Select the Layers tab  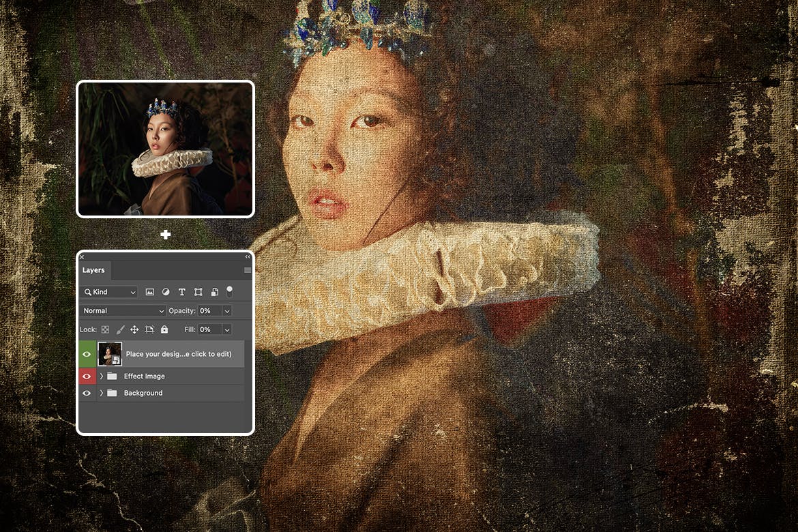(93, 270)
